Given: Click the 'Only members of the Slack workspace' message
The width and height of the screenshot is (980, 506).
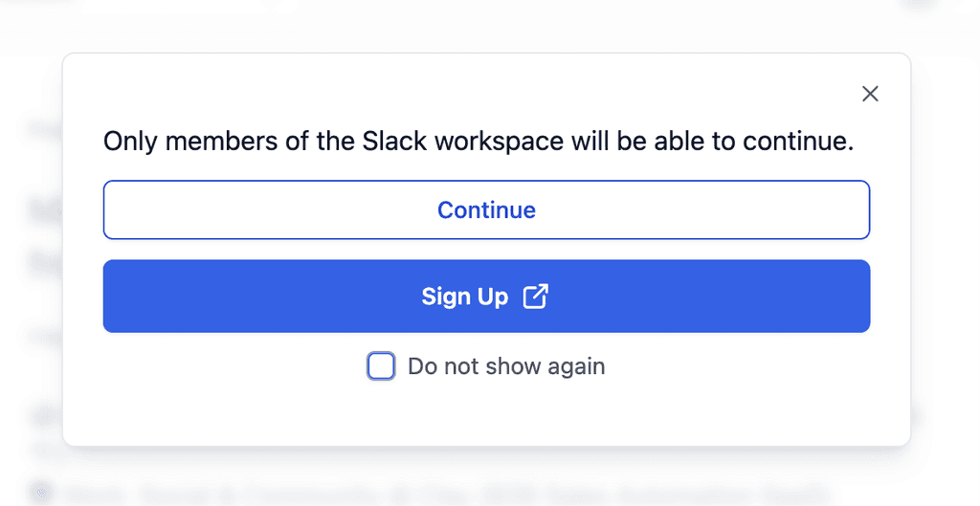Looking at the screenshot, I should coord(479,142).
